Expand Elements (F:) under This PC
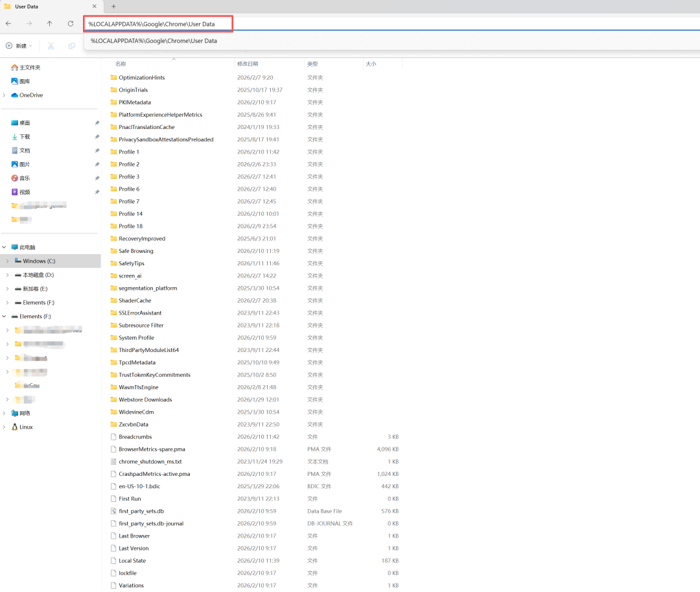 8,303
